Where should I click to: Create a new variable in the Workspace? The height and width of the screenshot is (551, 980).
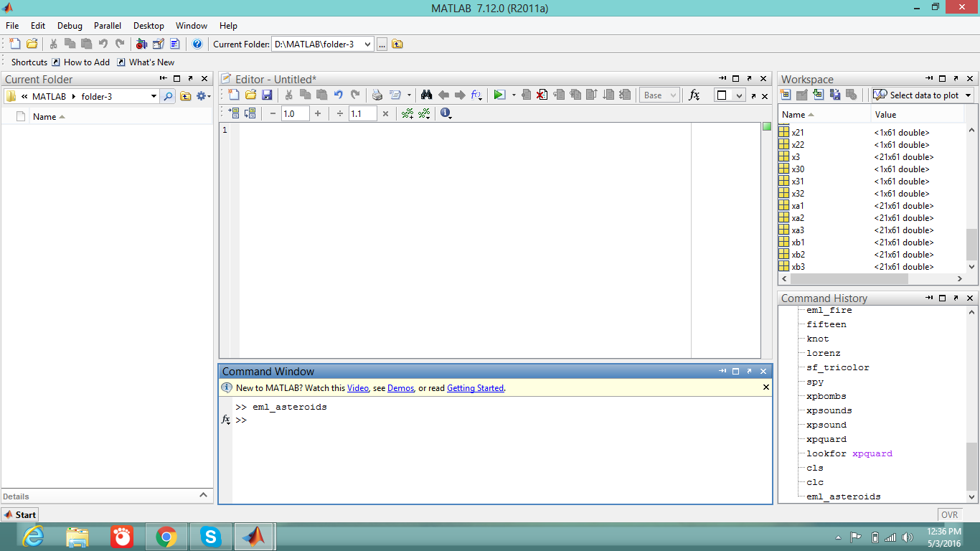(x=786, y=95)
